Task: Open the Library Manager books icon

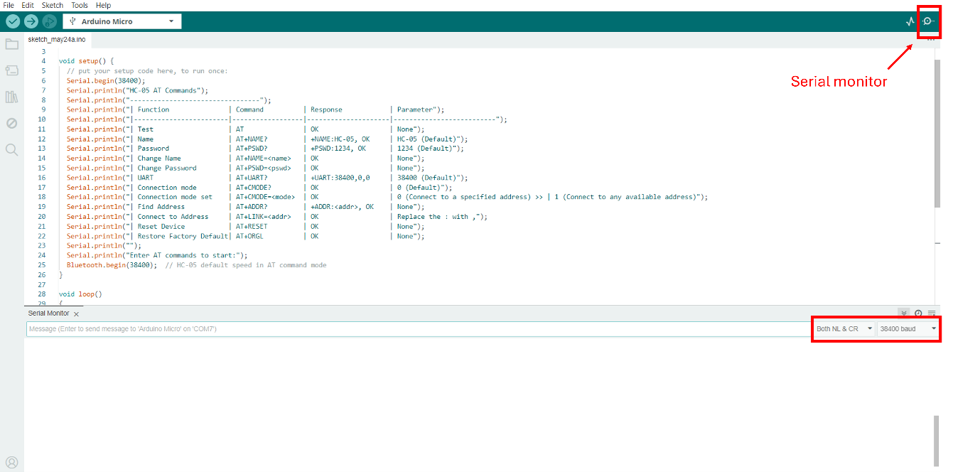Action: 12,97
